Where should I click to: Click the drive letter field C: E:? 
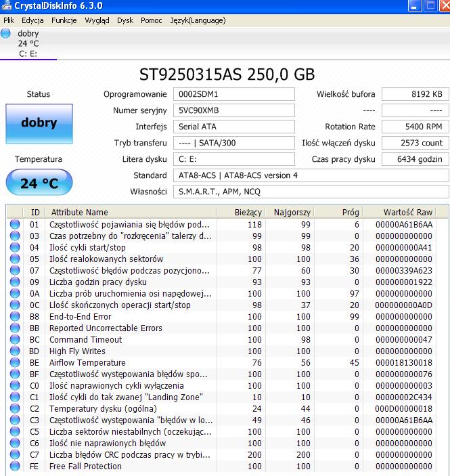click(233, 159)
